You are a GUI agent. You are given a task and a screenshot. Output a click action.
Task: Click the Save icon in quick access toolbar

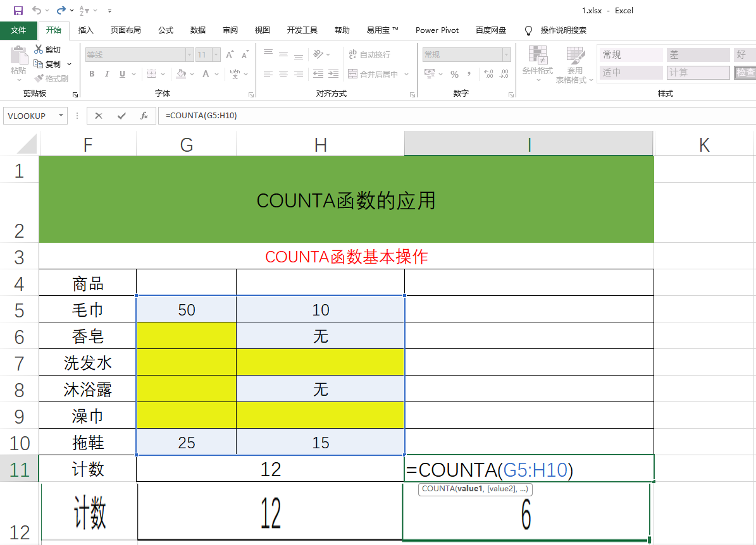[18, 11]
